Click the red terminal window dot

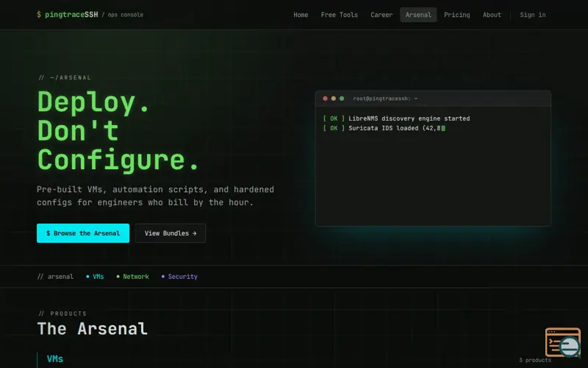[x=325, y=99]
